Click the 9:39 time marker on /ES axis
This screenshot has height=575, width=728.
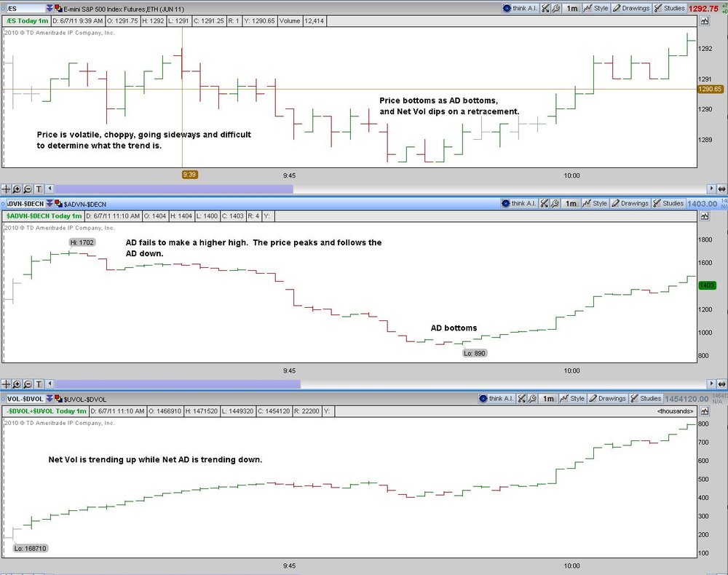coord(189,175)
